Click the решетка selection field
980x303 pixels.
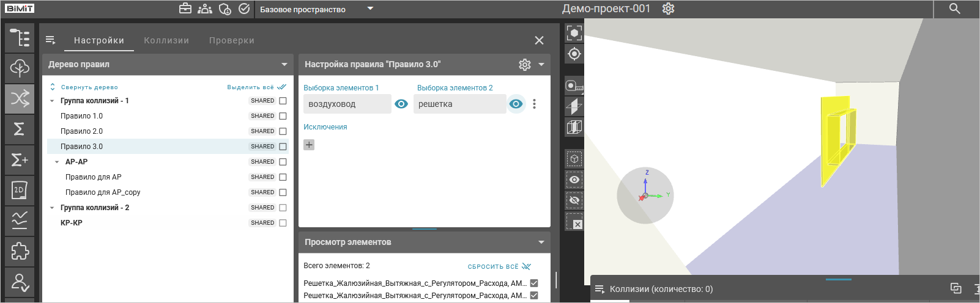[x=459, y=104]
